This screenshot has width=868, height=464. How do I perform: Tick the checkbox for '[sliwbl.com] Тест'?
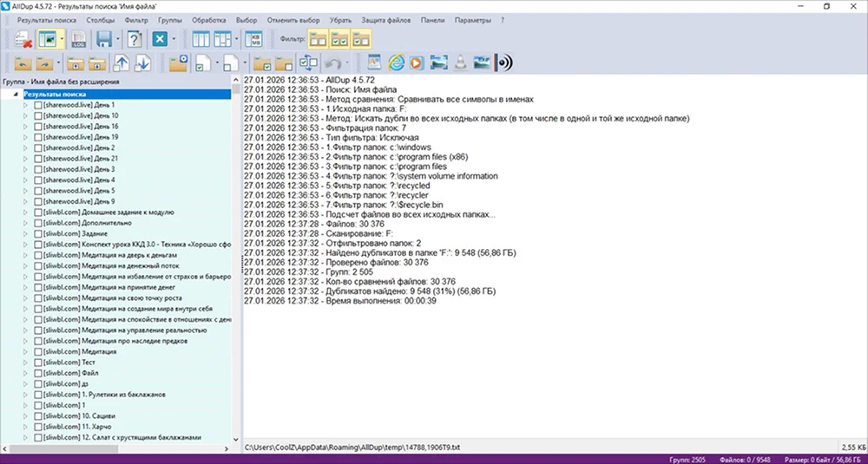click(38, 362)
